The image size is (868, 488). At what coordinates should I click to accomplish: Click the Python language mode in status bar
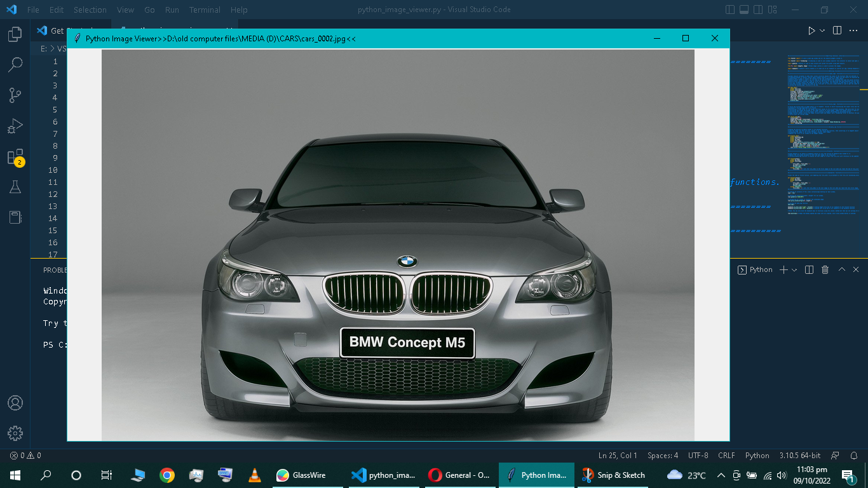pos(757,456)
